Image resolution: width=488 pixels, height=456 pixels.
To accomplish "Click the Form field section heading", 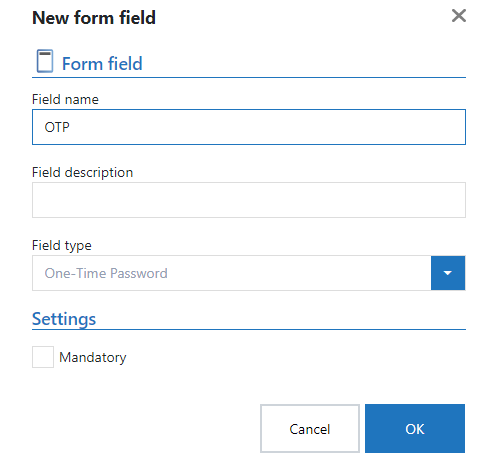I will (x=102, y=63).
